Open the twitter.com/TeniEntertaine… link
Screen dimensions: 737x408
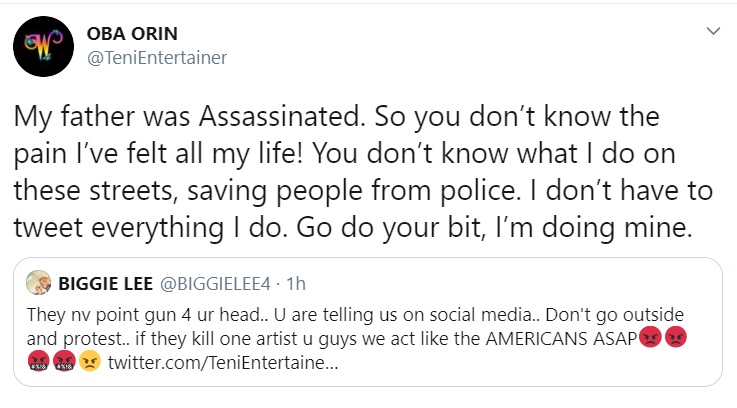(x=223, y=360)
